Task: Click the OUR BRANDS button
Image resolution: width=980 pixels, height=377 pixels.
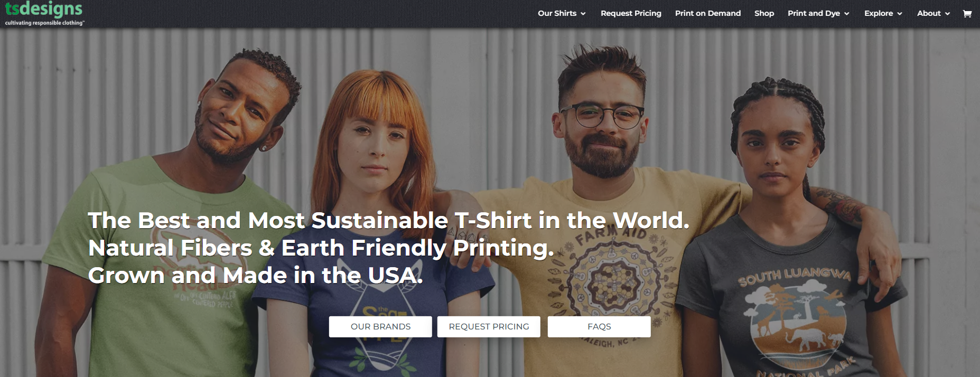Action: pyautogui.click(x=380, y=326)
